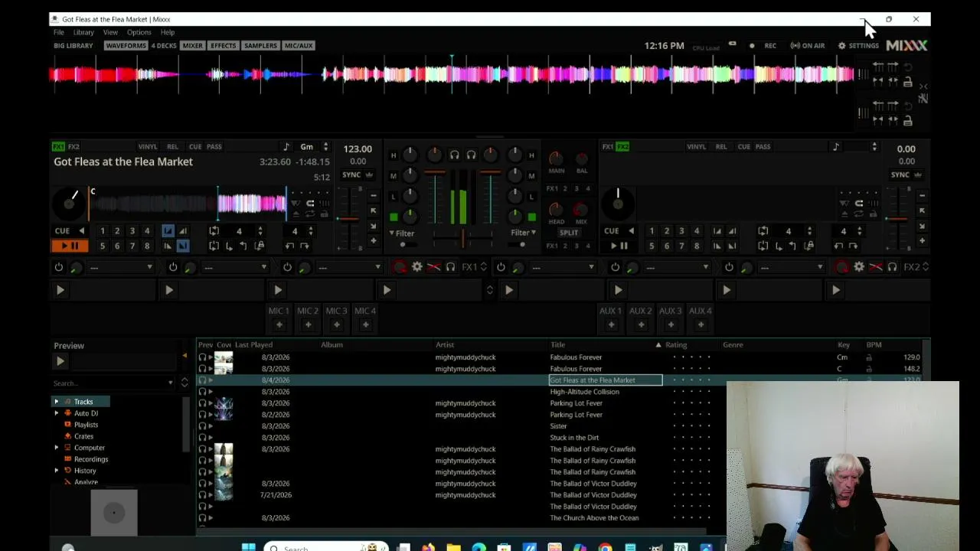Click the Preview deck play button
980x551 pixels.
pos(60,361)
